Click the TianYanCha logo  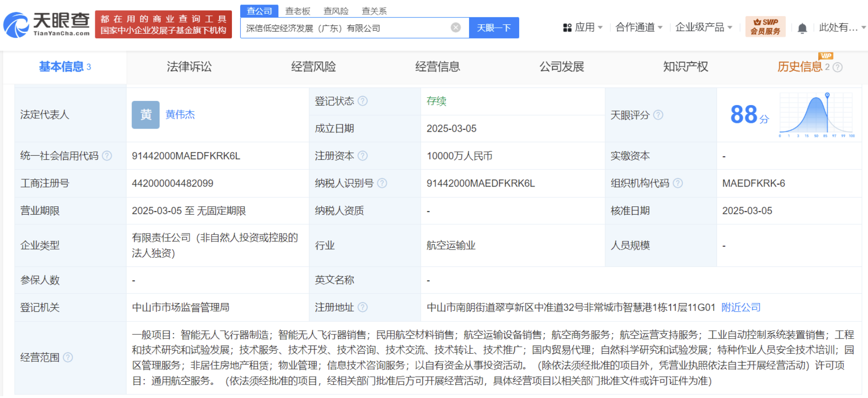coord(46,25)
